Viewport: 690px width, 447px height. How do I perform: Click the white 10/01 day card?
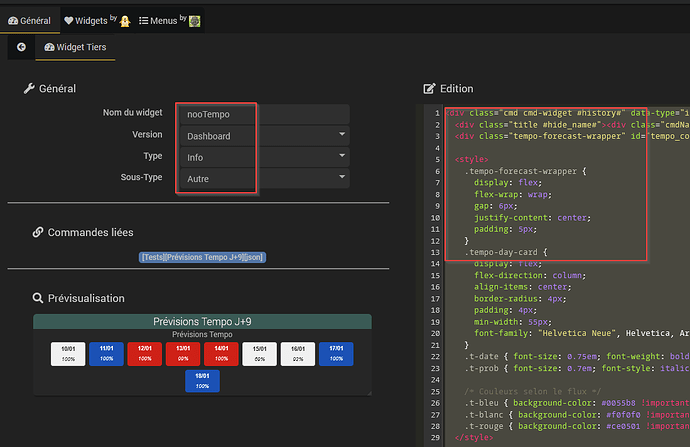click(x=67, y=353)
